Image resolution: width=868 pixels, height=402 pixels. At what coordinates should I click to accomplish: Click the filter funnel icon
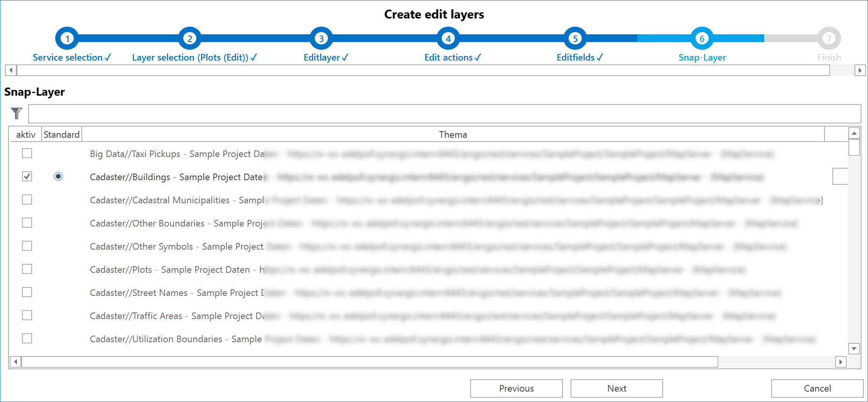point(16,113)
